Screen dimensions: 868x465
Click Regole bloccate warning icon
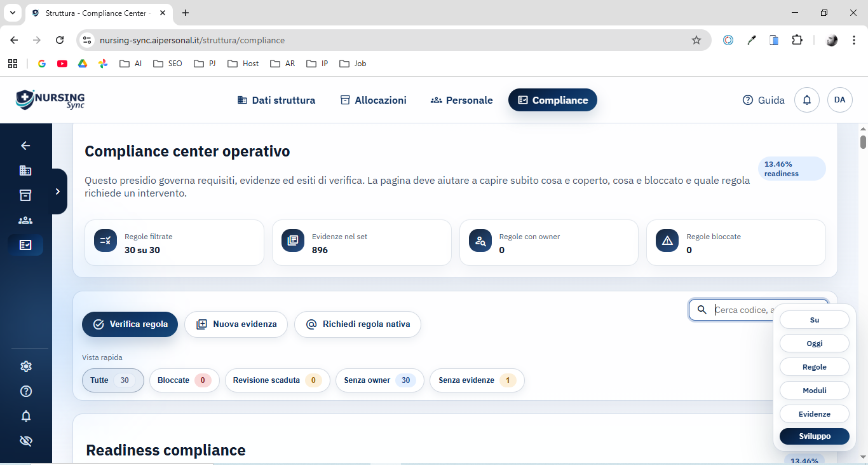pyautogui.click(x=667, y=240)
